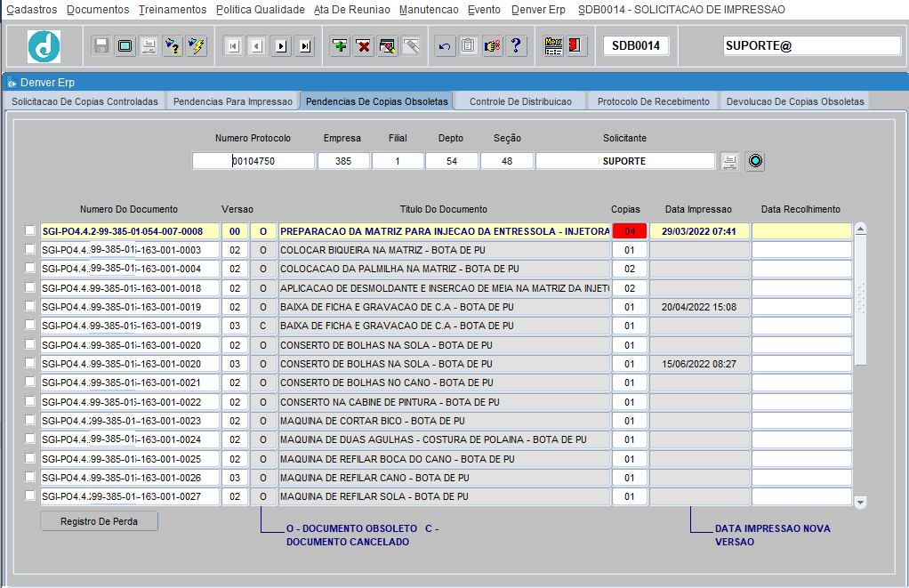
Task: Click the print icon in toolbar
Action: point(149,45)
